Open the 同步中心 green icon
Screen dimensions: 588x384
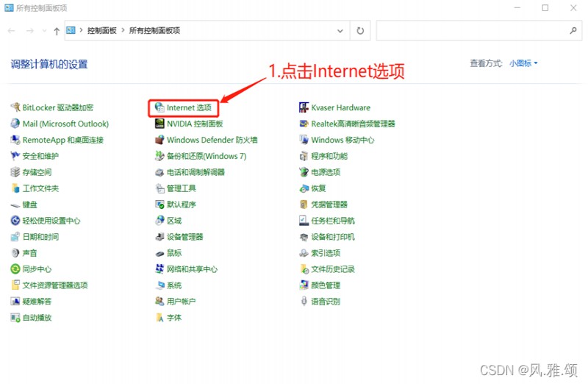click(x=15, y=269)
